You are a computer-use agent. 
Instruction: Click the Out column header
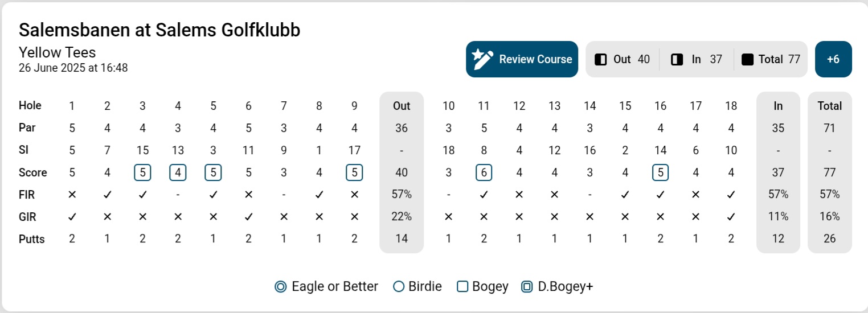click(402, 106)
